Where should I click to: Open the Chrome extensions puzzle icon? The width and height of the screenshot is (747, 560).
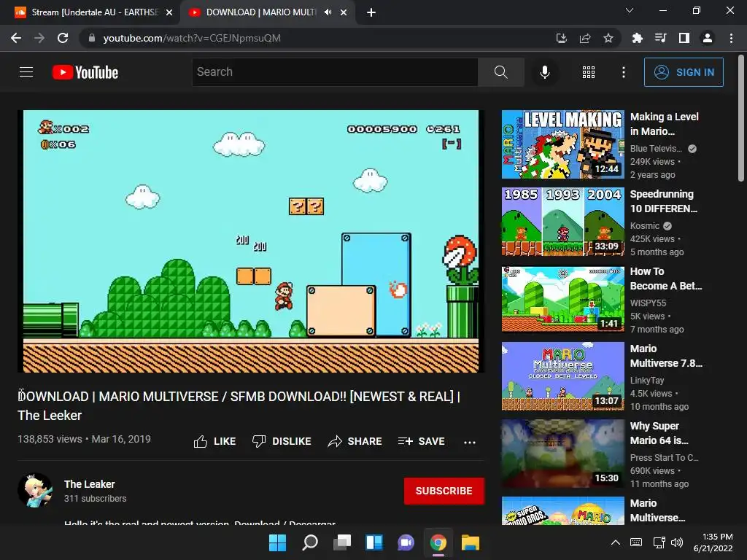(x=637, y=38)
